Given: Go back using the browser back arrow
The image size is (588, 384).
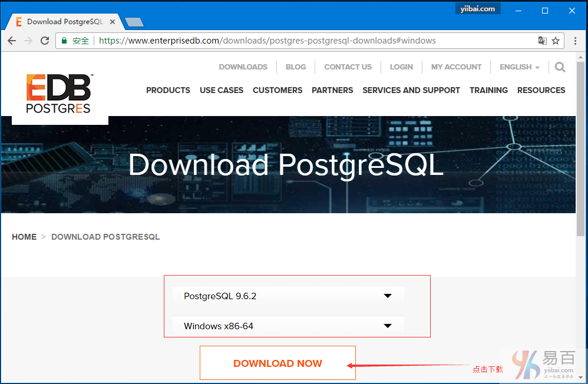Looking at the screenshot, I should [12, 41].
